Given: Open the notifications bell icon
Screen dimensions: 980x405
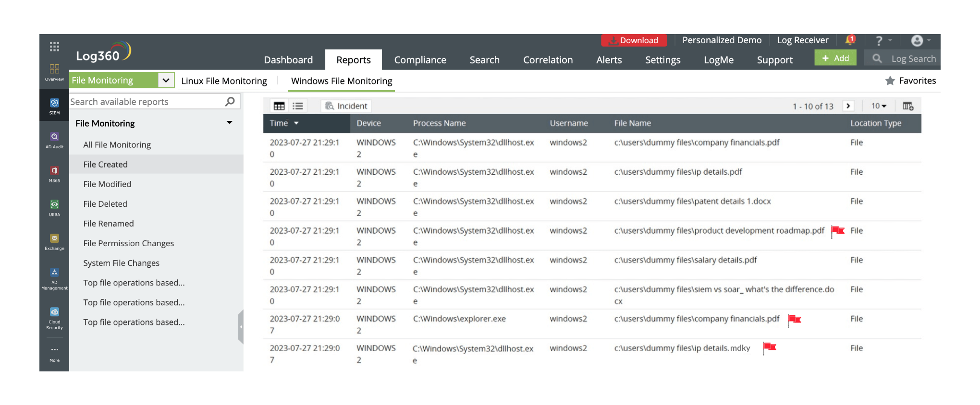Looking at the screenshot, I should (850, 40).
